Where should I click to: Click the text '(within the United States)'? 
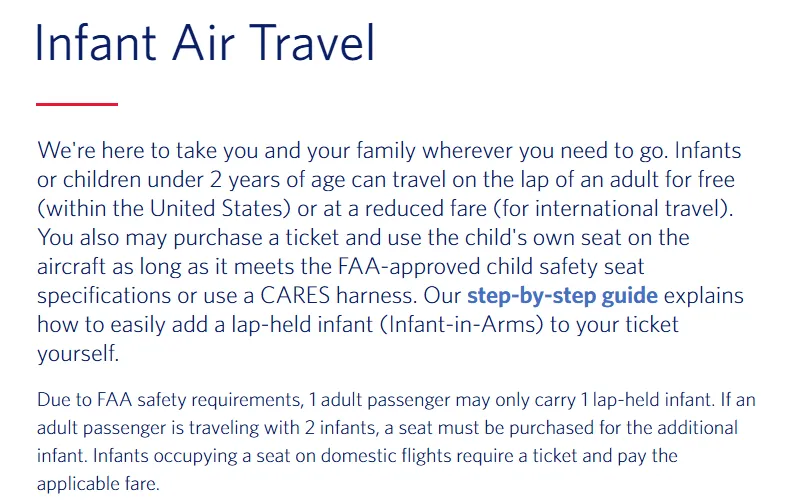(x=164, y=209)
